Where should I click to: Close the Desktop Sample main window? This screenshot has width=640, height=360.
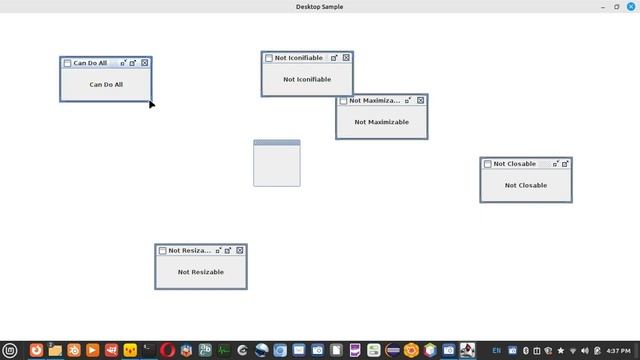tap(631, 7)
